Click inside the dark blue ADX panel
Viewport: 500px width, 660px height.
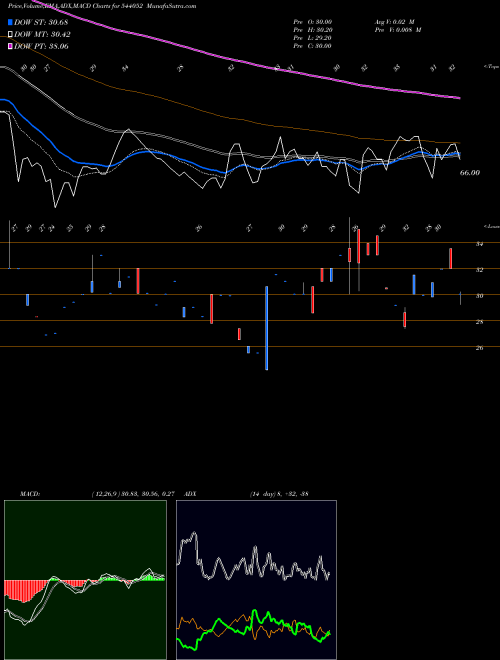256,580
